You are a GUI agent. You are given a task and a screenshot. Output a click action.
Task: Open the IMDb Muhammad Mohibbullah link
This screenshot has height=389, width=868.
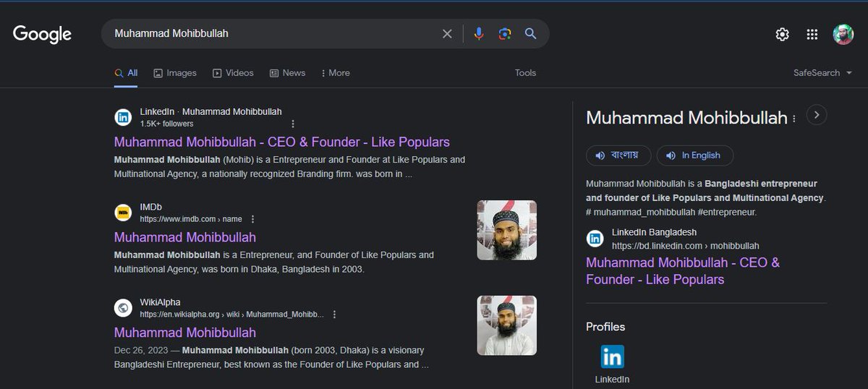[x=185, y=237]
